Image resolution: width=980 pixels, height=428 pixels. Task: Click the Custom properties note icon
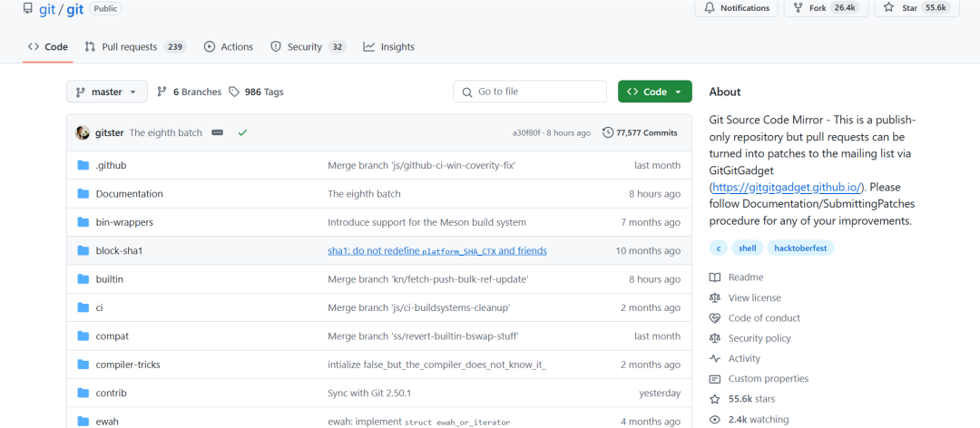[715, 379]
